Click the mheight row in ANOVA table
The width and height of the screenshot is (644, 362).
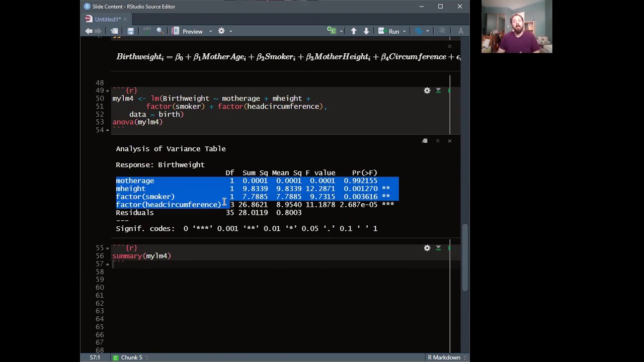(257, 189)
